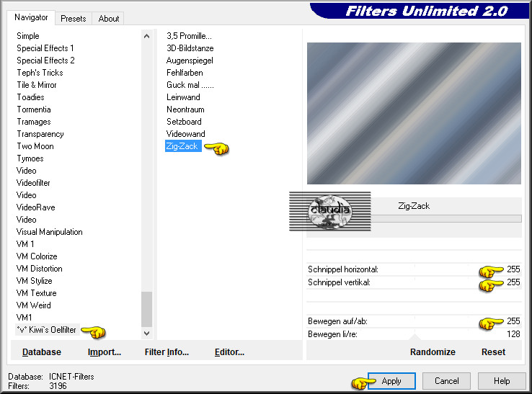
Task: Open the About tab
Action: [x=109, y=19]
